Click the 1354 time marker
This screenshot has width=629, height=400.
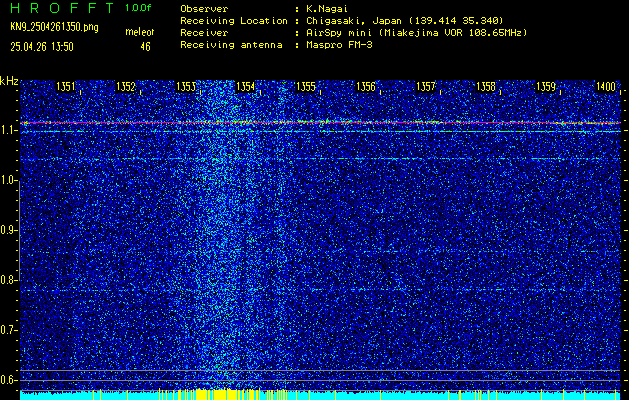tap(246, 87)
